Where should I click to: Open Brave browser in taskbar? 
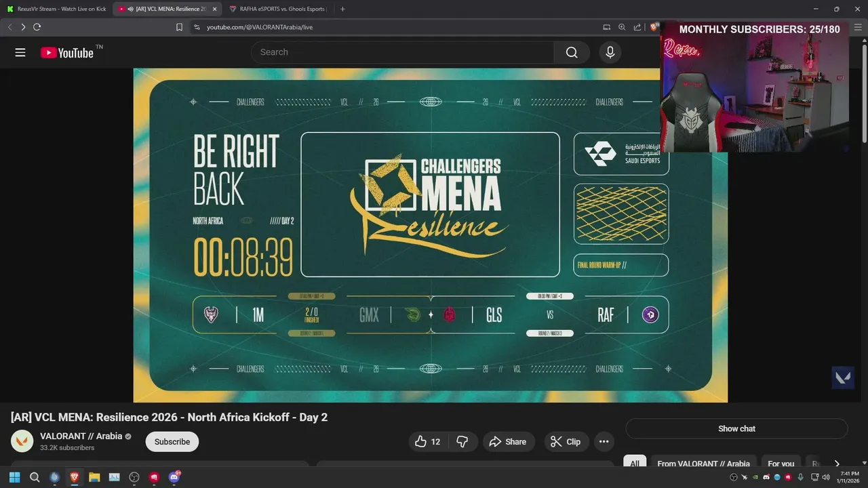tap(75, 477)
